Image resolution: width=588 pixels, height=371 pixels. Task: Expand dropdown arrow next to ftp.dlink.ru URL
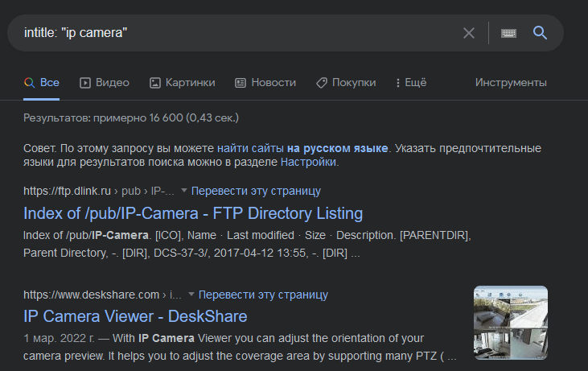click(x=183, y=191)
